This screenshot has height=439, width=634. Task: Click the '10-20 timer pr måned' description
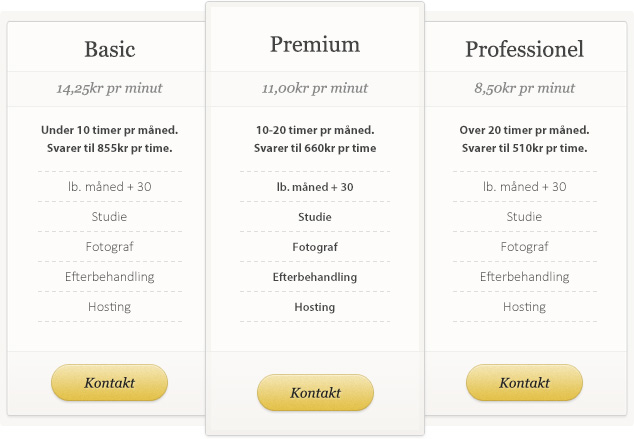(315, 130)
